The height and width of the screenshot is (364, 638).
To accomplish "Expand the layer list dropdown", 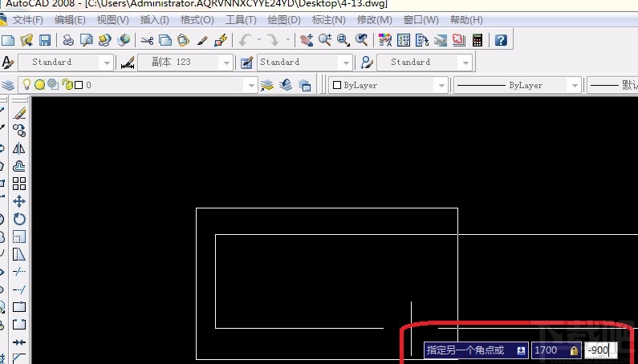I will point(251,86).
